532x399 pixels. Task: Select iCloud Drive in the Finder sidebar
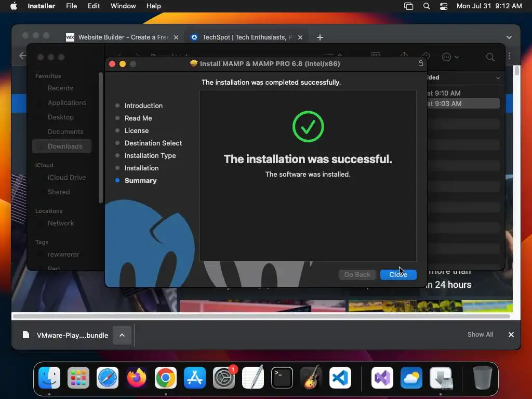[x=66, y=178]
